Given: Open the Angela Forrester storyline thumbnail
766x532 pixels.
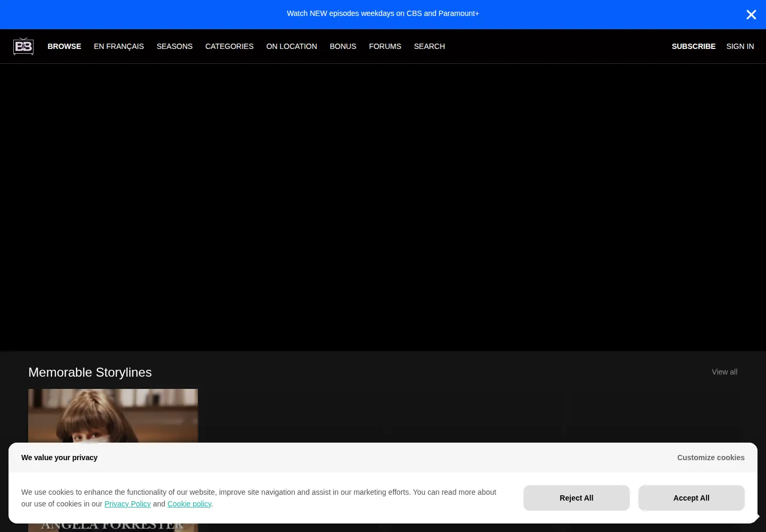Looking at the screenshot, I should pos(113,415).
